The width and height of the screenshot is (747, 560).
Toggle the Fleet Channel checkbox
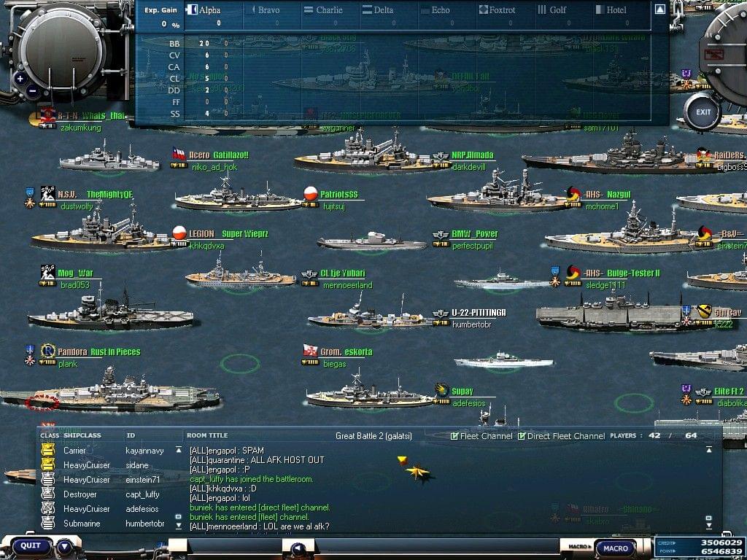click(x=454, y=436)
